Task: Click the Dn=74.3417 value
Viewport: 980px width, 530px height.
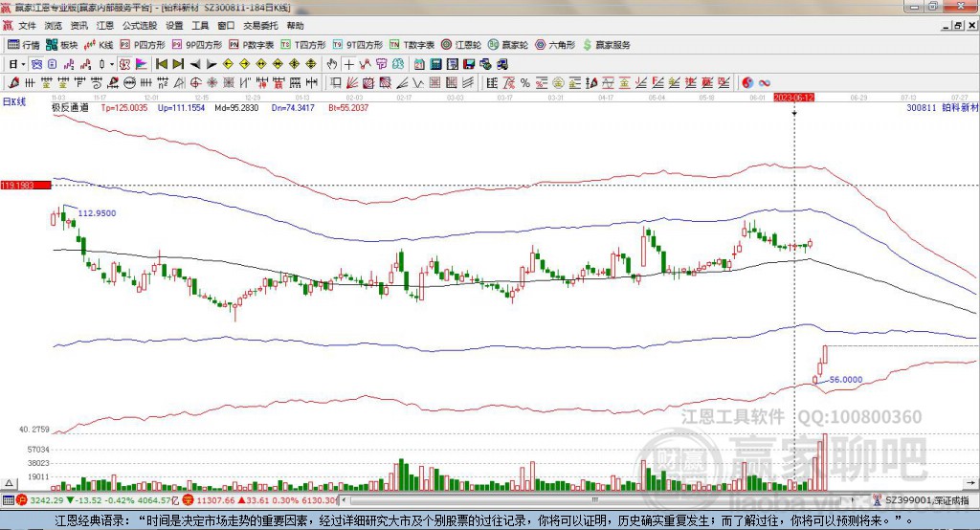Action: point(293,107)
